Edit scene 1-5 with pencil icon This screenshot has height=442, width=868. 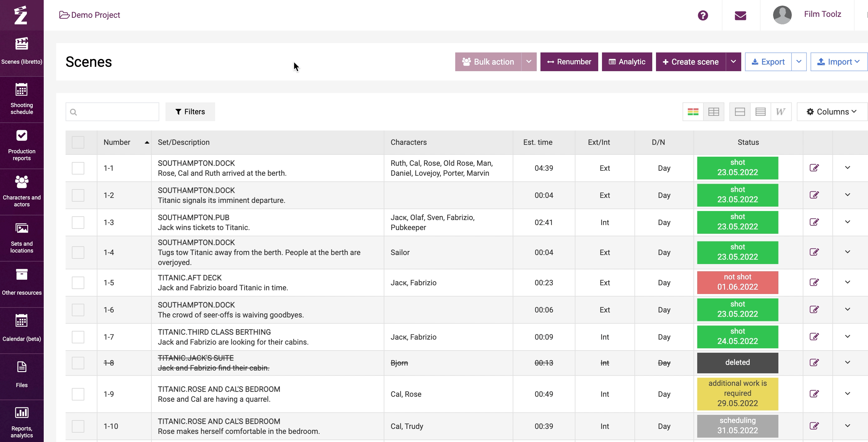point(814,282)
